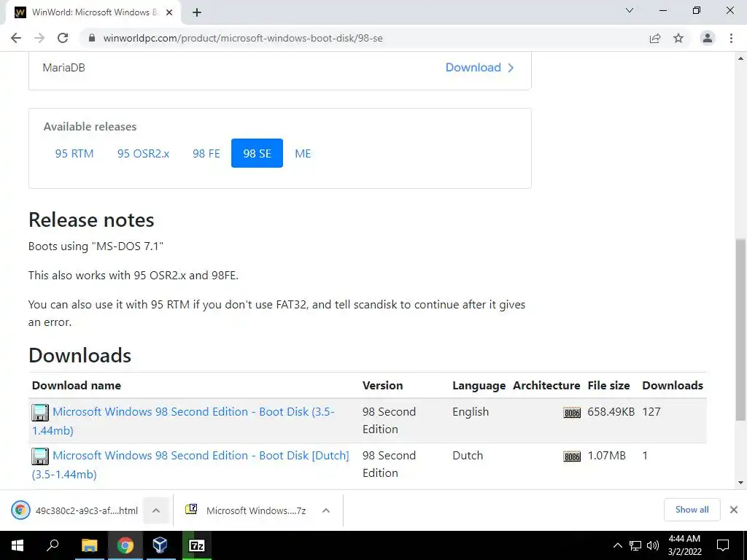The image size is (747, 560).
Task: Click the 658.49KB file size cell
Action: tap(611, 412)
